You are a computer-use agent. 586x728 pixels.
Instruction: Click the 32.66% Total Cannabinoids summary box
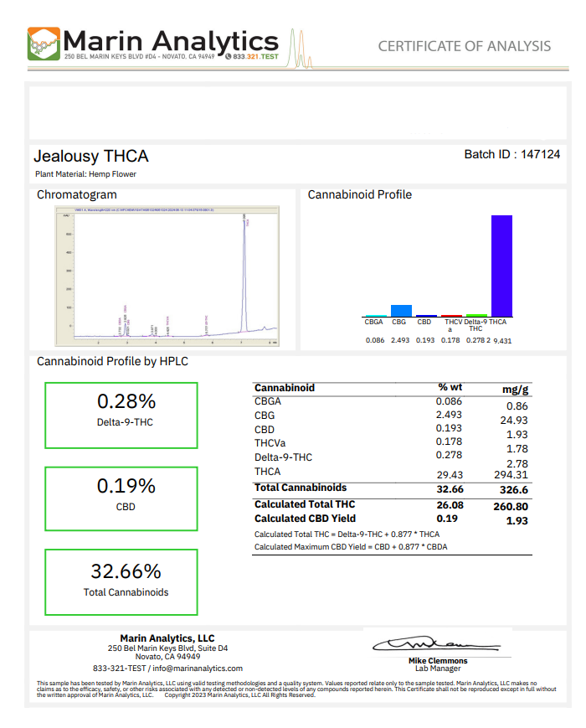pyautogui.click(x=121, y=582)
